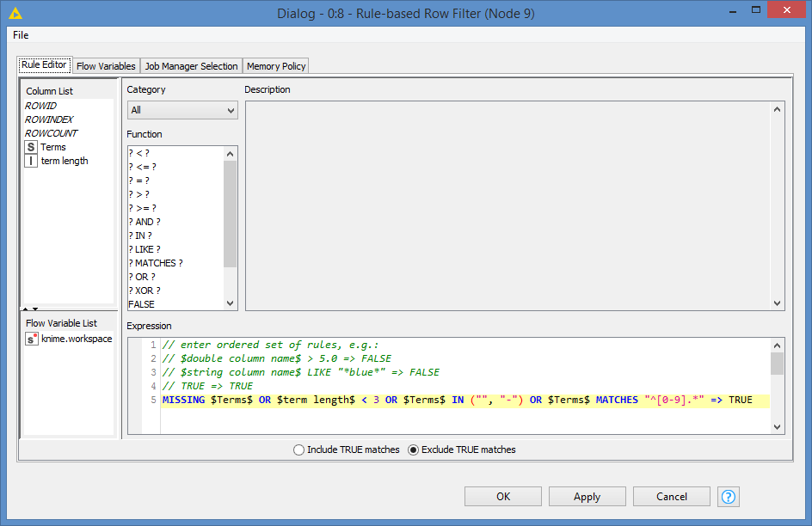The height and width of the screenshot is (526, 812).
Task: Open the Memory Policy tab
Action: 275,66
